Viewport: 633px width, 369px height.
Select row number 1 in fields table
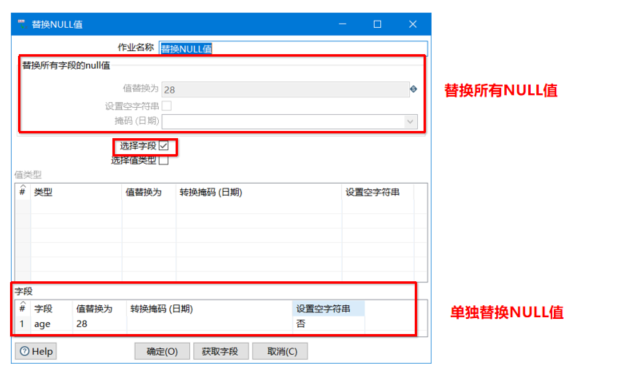22,324
